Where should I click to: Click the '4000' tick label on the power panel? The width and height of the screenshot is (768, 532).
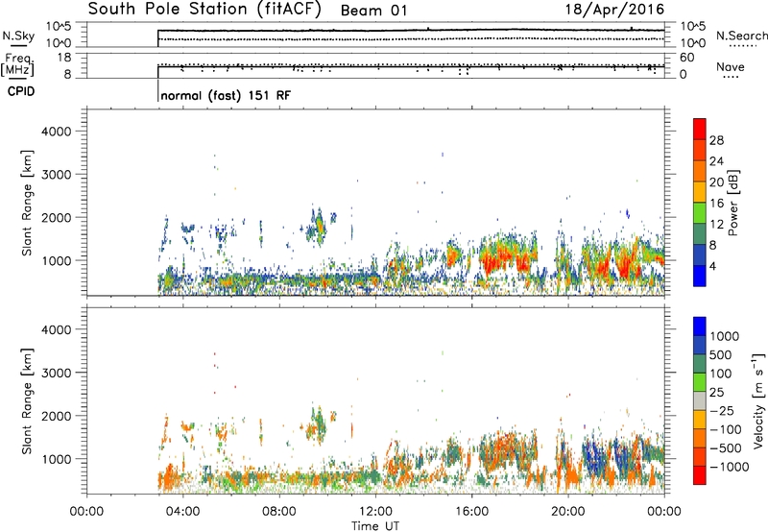point(56,132)
